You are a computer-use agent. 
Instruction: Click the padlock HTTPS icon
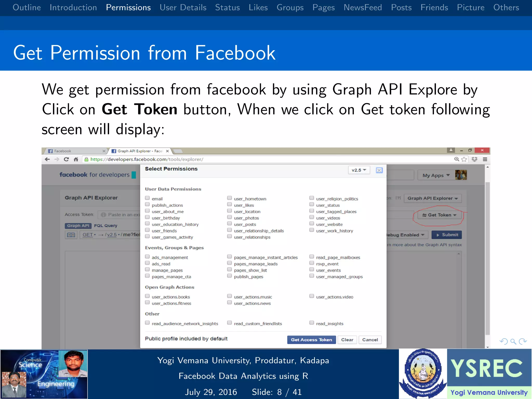(87, 159)
